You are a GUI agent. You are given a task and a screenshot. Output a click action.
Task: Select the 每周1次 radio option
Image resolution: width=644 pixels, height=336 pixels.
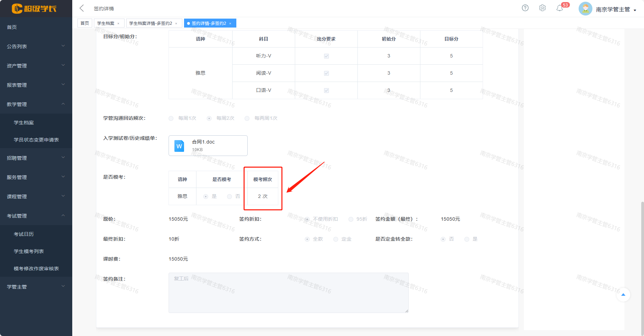click(x=171, y=118)
